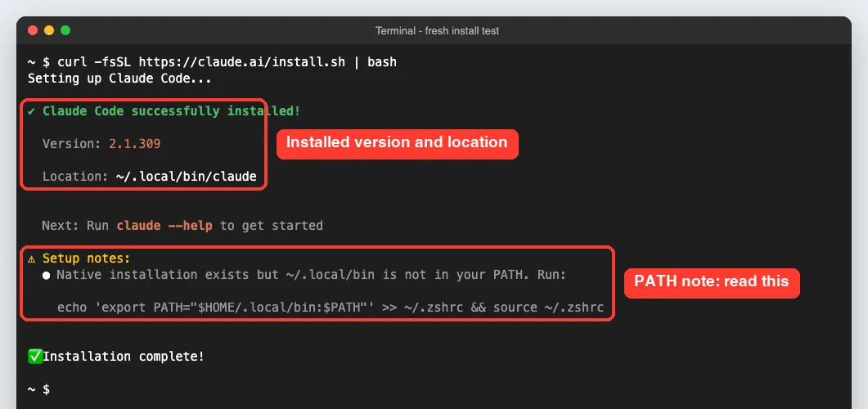
Task: Click the yellow 'Setup notes:' heading
Action: 86,258
